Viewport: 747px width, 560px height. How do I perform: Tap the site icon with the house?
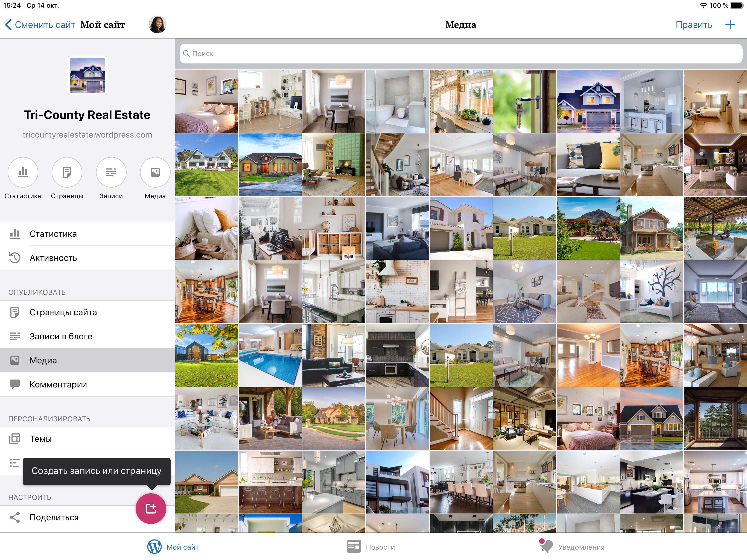pos(87,75)
